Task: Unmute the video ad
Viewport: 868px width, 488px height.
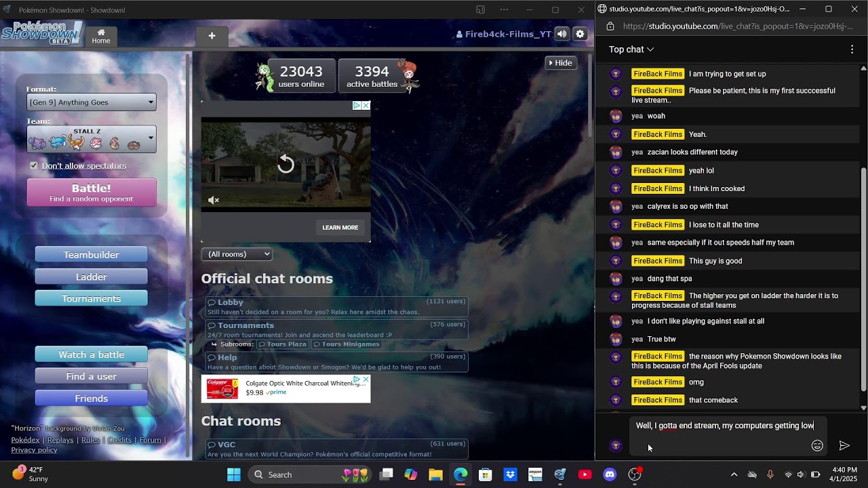Action: (x=214, y=200)
